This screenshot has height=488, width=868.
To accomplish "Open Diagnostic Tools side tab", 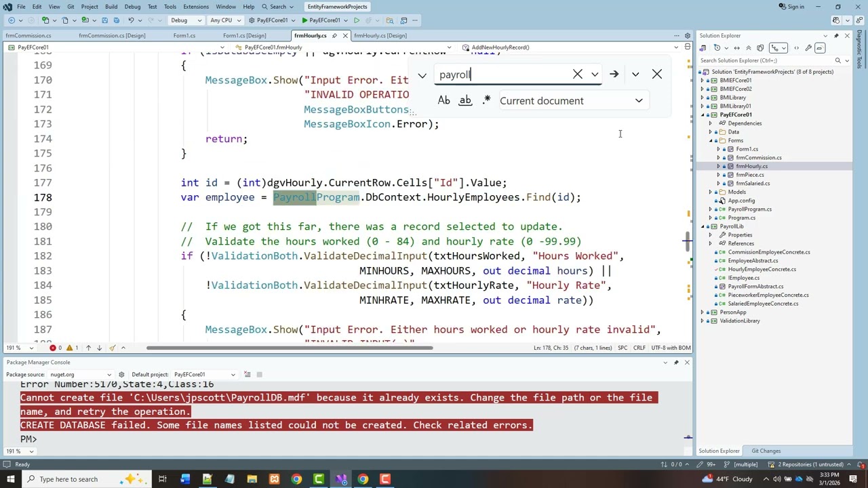I will [x=860, y=50].
